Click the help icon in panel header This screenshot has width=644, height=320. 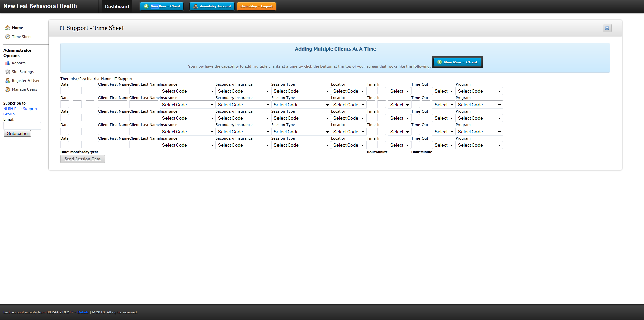(x=607, y=28)
